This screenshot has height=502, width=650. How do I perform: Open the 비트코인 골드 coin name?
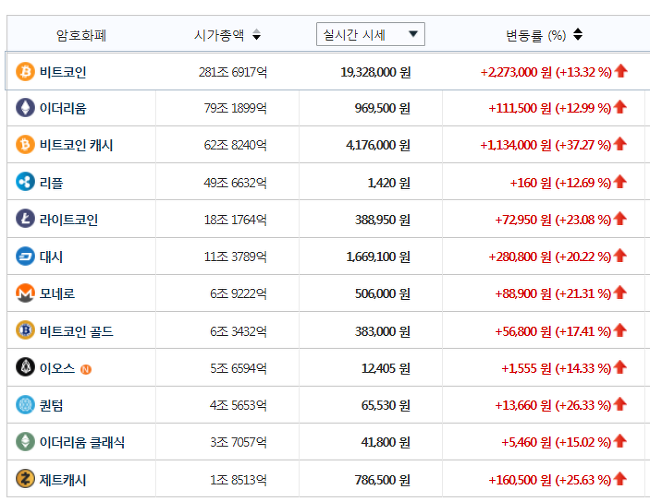(76, 331)
